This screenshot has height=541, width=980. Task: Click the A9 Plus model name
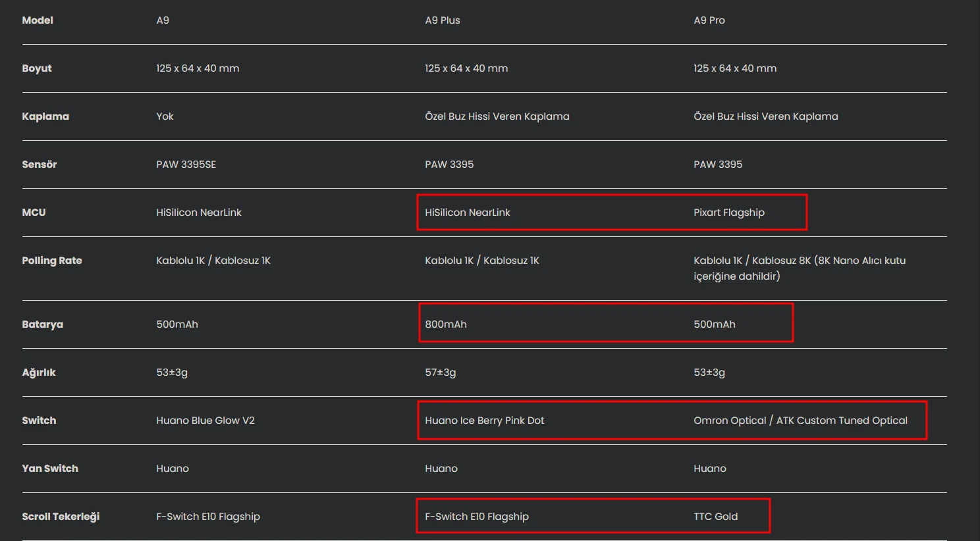point(442,20)
